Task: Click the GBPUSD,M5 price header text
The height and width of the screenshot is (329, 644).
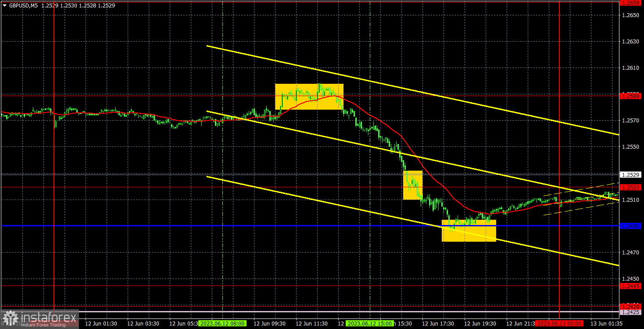Action: (62, 5)
